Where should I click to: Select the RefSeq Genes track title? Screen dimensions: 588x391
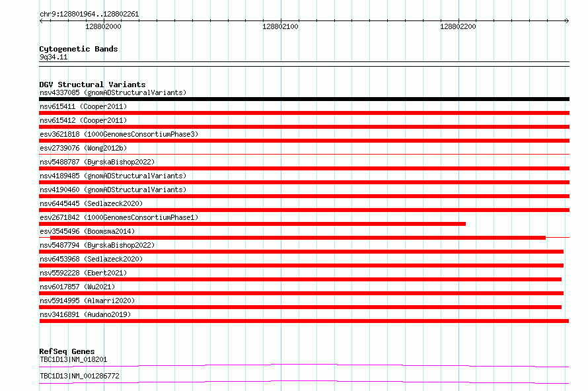click(x=67, y=351)
